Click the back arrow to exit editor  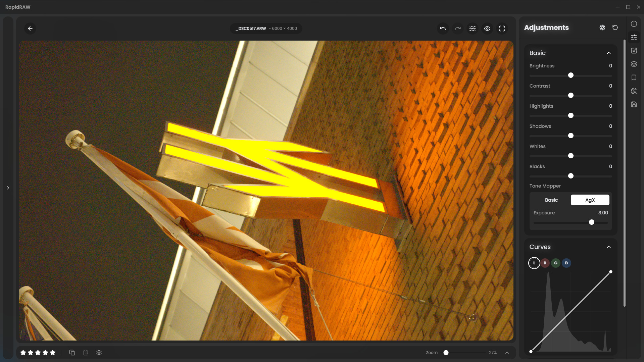(30, 29)
